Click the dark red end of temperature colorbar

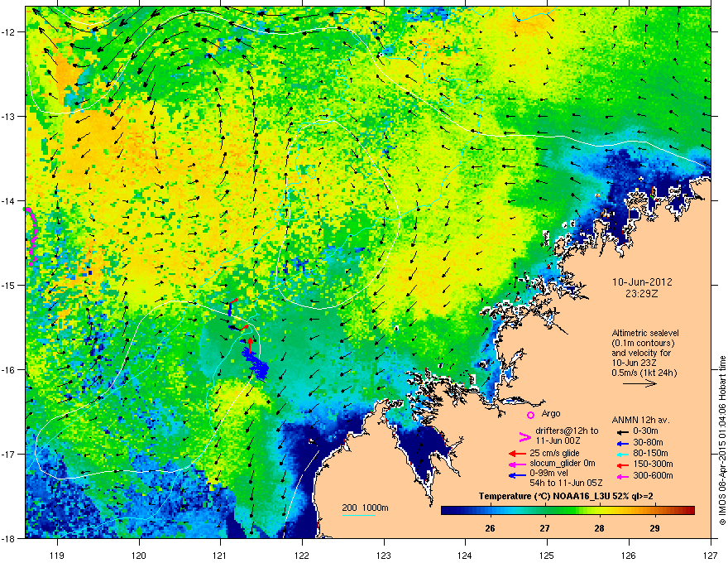click(x=689, y=511)
